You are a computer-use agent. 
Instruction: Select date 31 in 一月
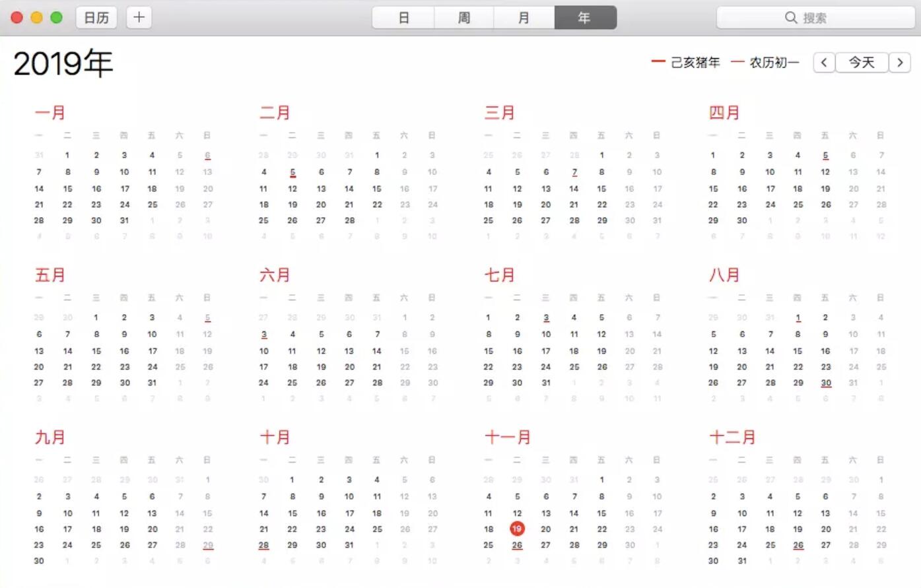tap(124, 220)
